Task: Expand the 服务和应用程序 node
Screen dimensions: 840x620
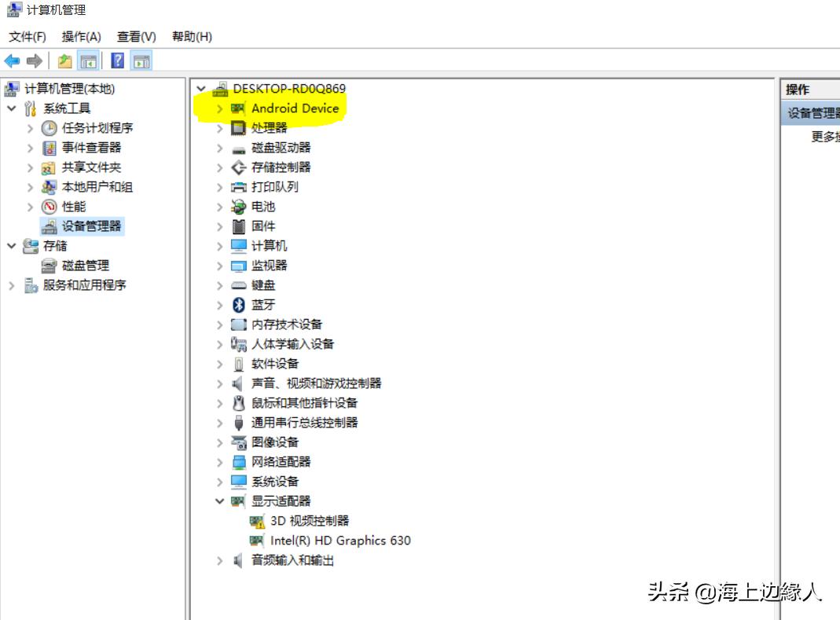Action: [x=11, y=284]
